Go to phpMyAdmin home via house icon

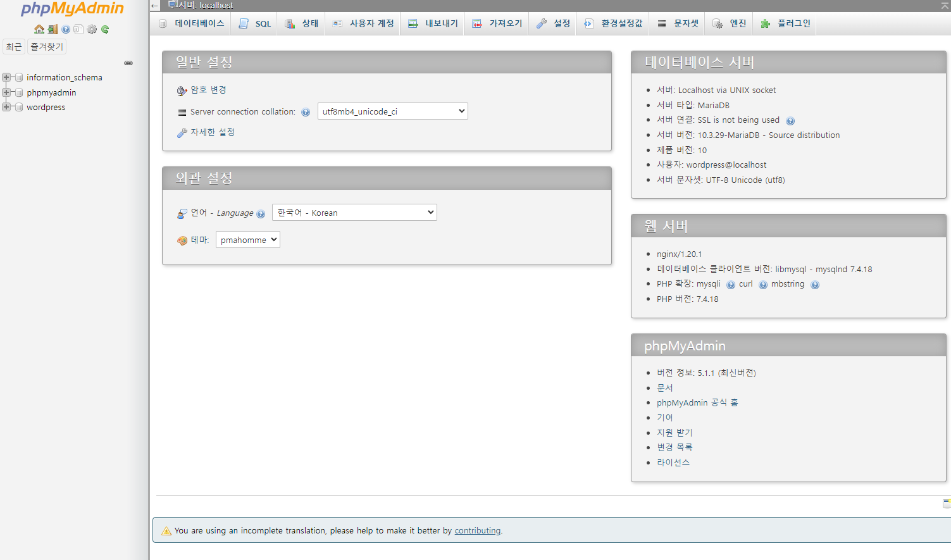[x=39, y=29]
